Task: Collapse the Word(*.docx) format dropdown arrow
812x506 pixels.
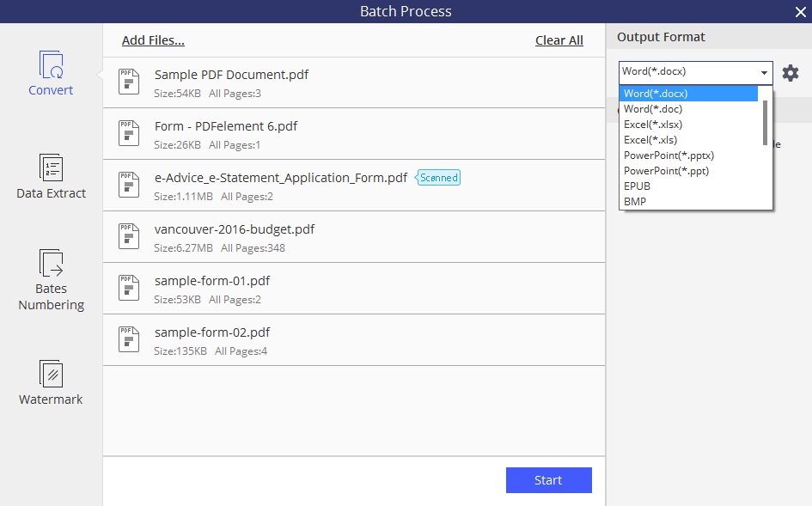Action: (x=764, y=73)
